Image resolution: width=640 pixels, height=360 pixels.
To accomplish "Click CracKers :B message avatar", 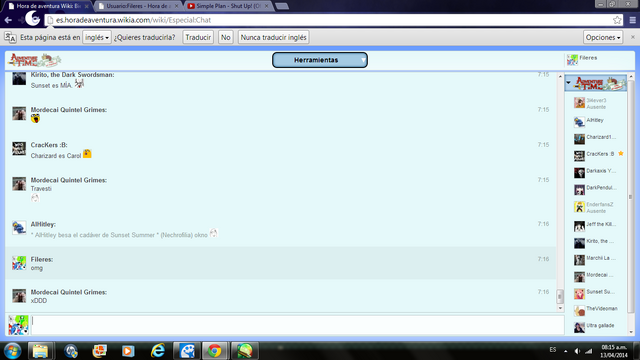I will click(19, 149).
